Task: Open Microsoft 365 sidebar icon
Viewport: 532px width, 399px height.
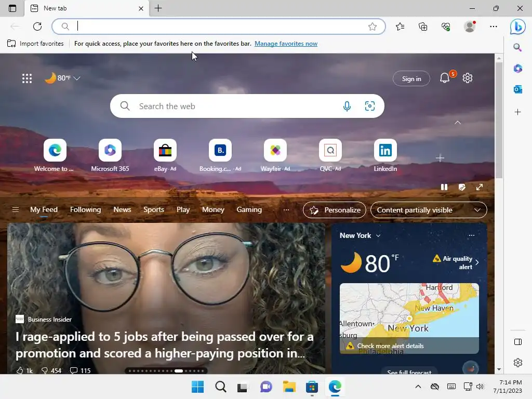Action: (517, 69)
